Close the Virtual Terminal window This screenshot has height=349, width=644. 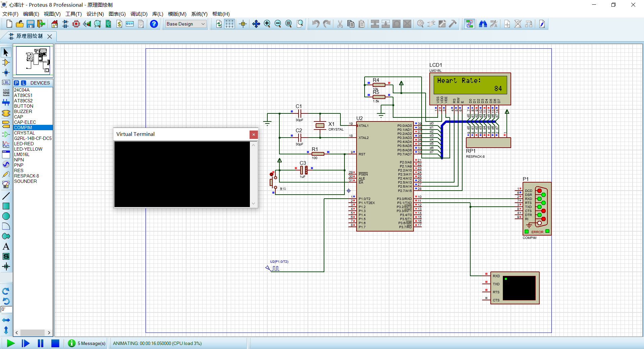pyautogui.click(x=254, y=135)
